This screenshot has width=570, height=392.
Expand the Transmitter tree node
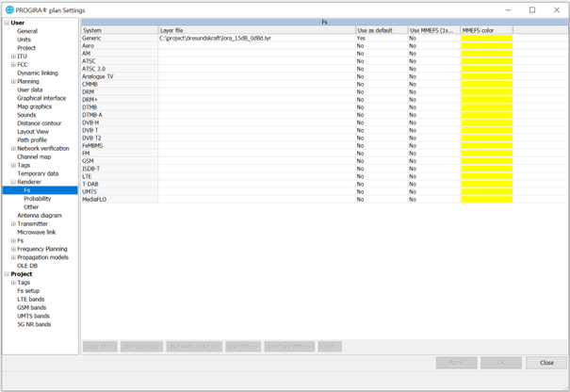[x=13, y=223]
